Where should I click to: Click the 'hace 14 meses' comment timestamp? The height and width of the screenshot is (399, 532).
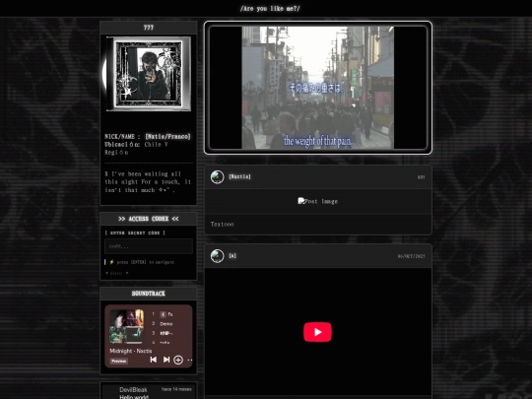coord(176,389)
